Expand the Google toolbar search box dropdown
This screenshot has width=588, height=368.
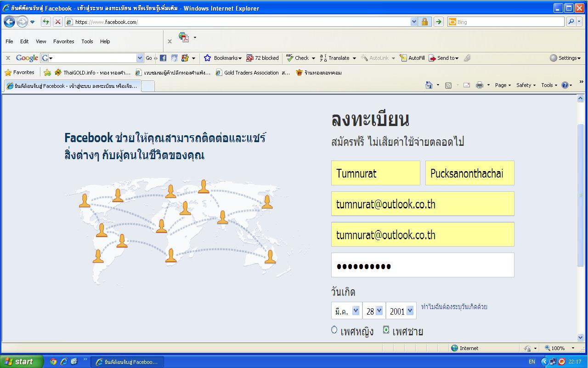click(140, 58)
